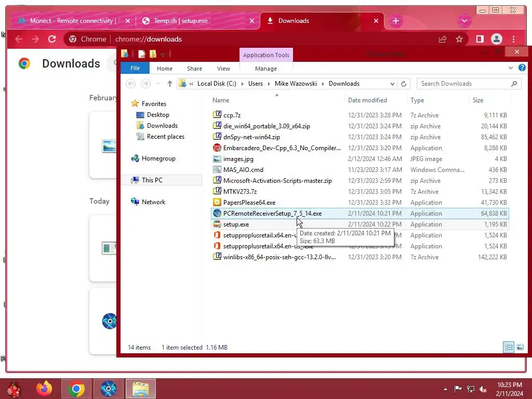This screenshot has height=399, width=532.
Task: Refresh the Downloads folder view
Action: (403, 84)
